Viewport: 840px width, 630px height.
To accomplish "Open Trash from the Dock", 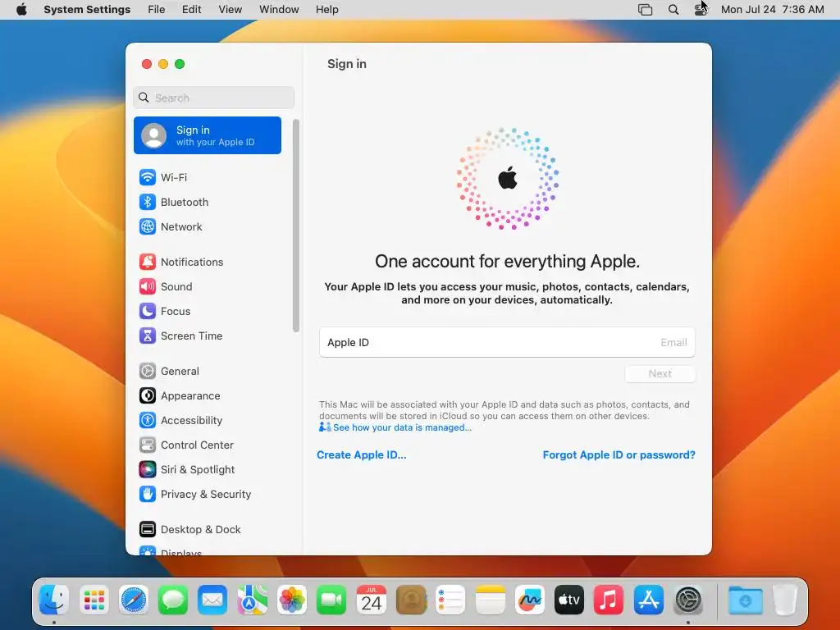I will click(x=785, y=600).
